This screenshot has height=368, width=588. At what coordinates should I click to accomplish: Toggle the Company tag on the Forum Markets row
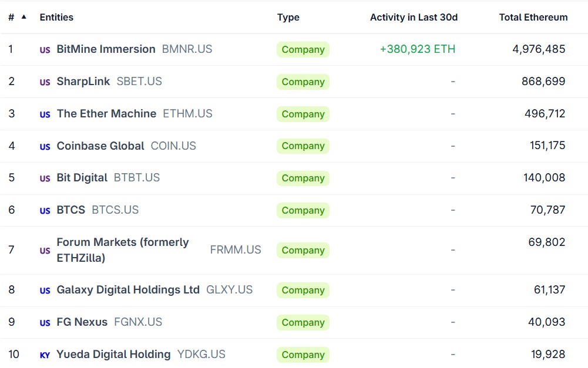[303, 250]
